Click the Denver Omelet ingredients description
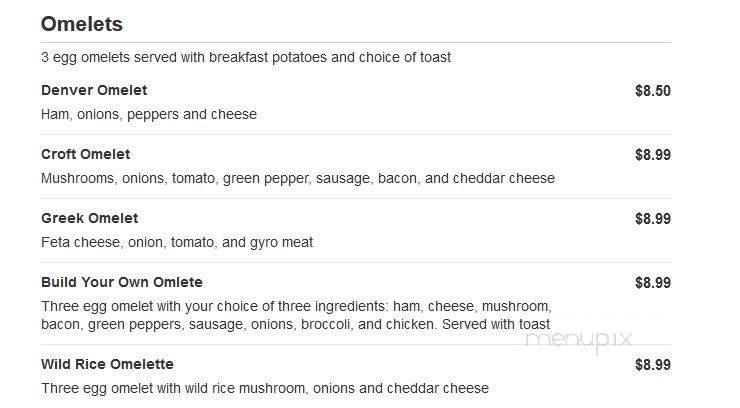This screenshot has width=740, height=408. 149,114
